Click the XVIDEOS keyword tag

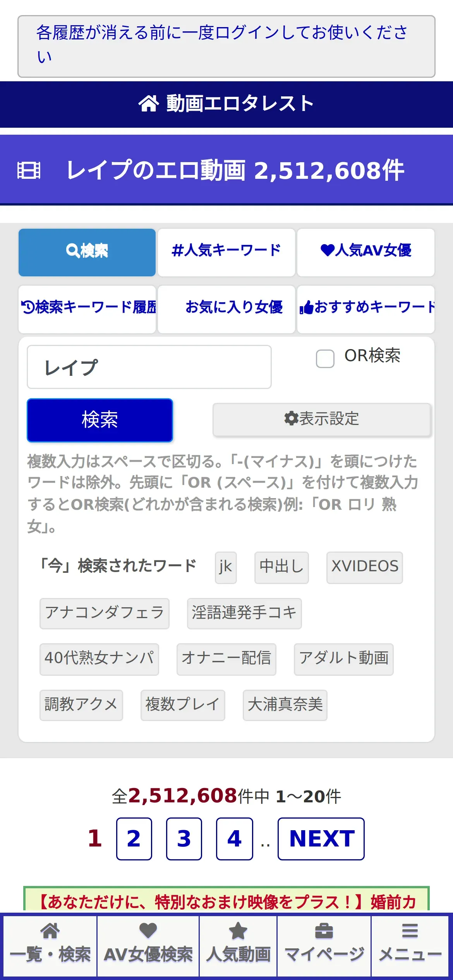click(365, 567)
